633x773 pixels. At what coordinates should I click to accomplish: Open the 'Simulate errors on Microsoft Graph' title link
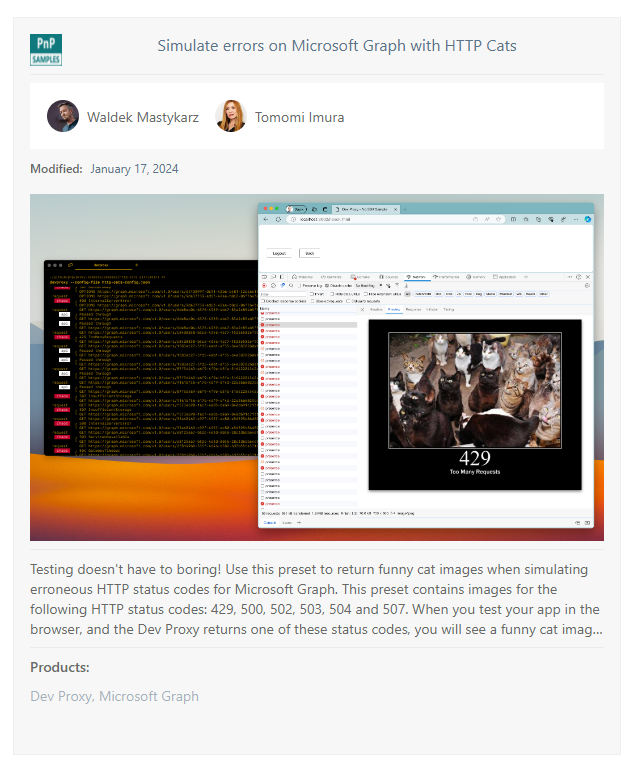[x=337, y=46]
